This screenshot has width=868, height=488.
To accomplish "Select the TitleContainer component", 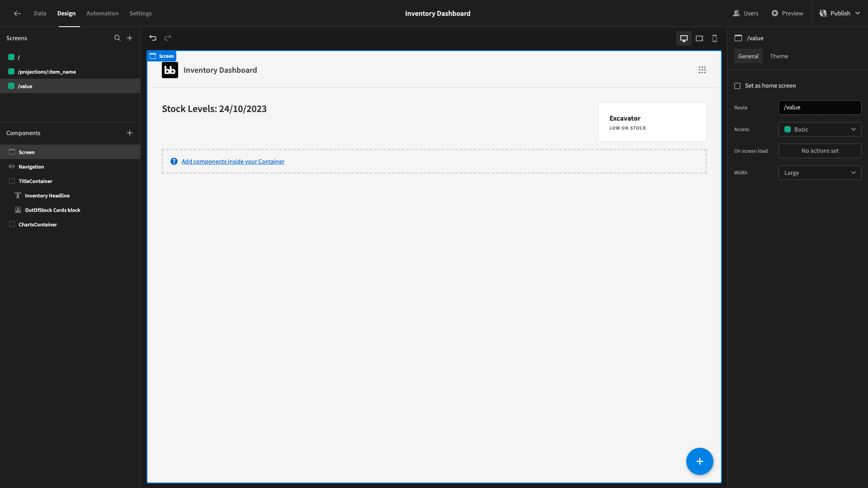I will 70,181.
